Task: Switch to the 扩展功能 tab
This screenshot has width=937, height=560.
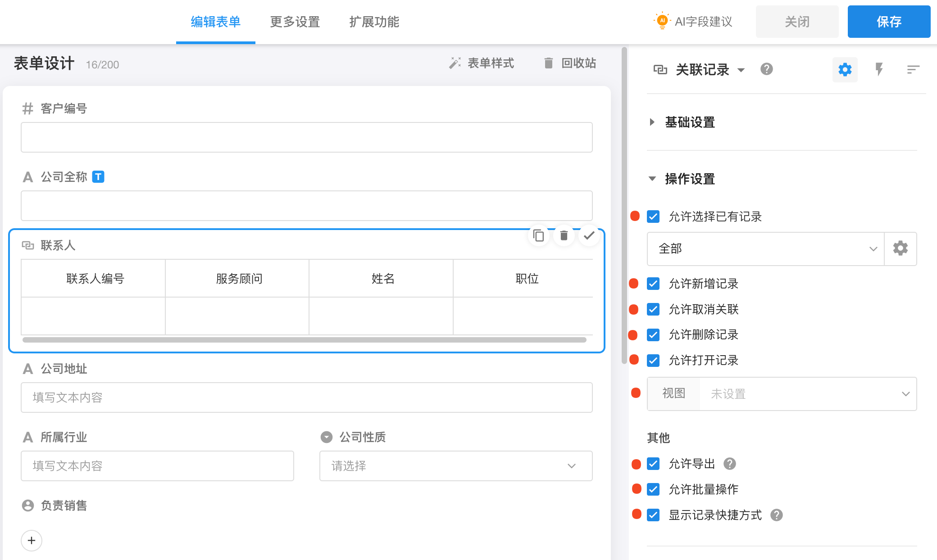Action: pos(374,22)
